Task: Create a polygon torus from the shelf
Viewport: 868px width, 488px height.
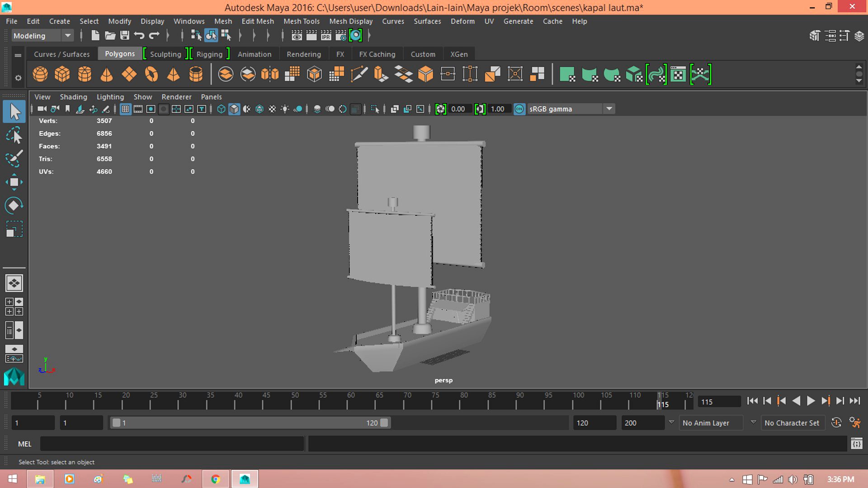Action: [151, 74]
